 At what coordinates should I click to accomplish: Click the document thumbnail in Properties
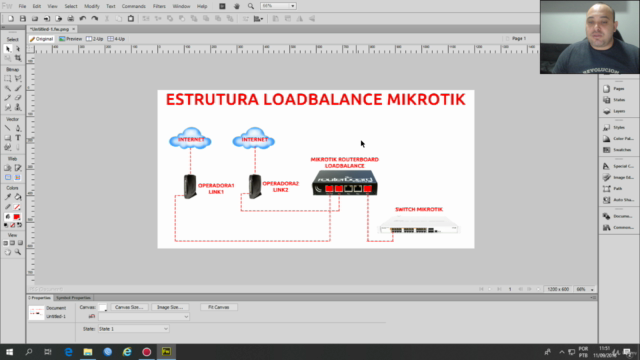pos(36,313)
